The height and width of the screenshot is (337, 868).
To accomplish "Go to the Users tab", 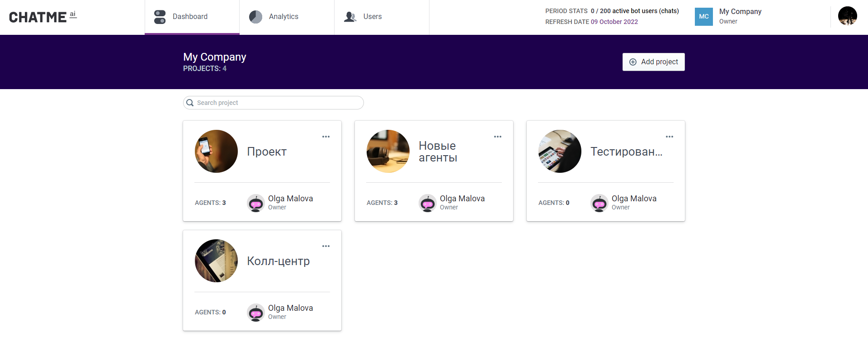I will 382,17.
